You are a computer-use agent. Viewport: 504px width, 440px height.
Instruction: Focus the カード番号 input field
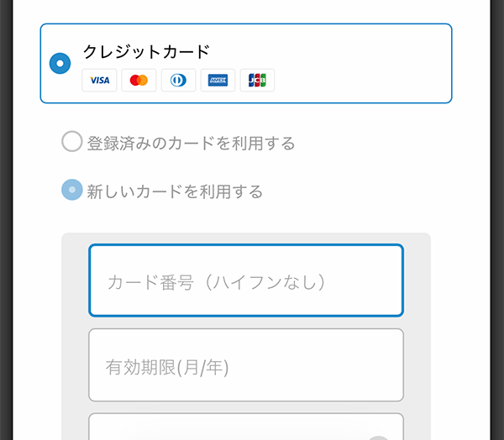coord(245,280)
